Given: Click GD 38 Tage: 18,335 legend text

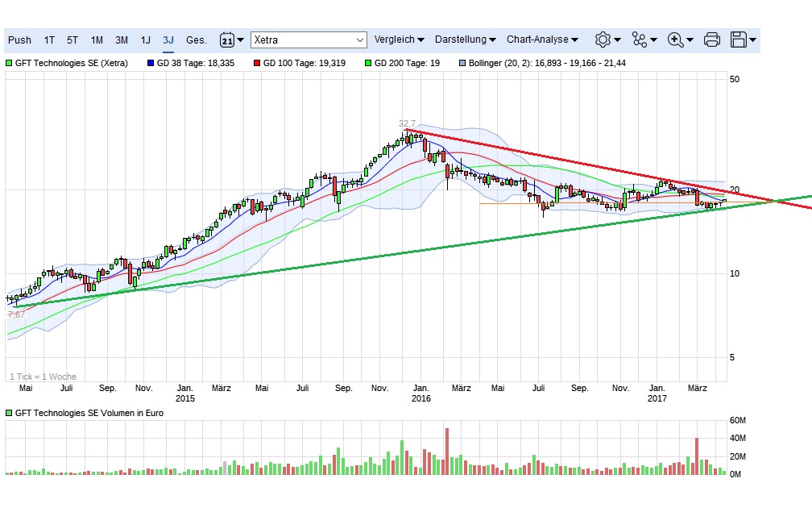Looking at the screenshot, I should [196, 63].
